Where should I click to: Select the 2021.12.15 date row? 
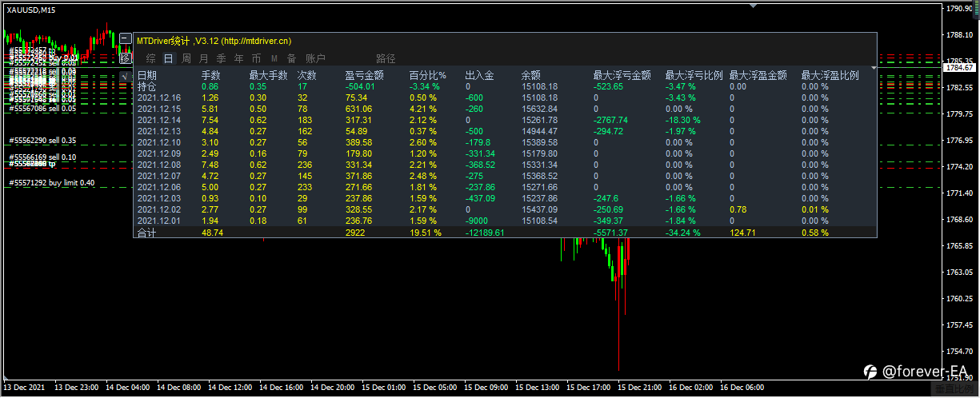(159, 109)
